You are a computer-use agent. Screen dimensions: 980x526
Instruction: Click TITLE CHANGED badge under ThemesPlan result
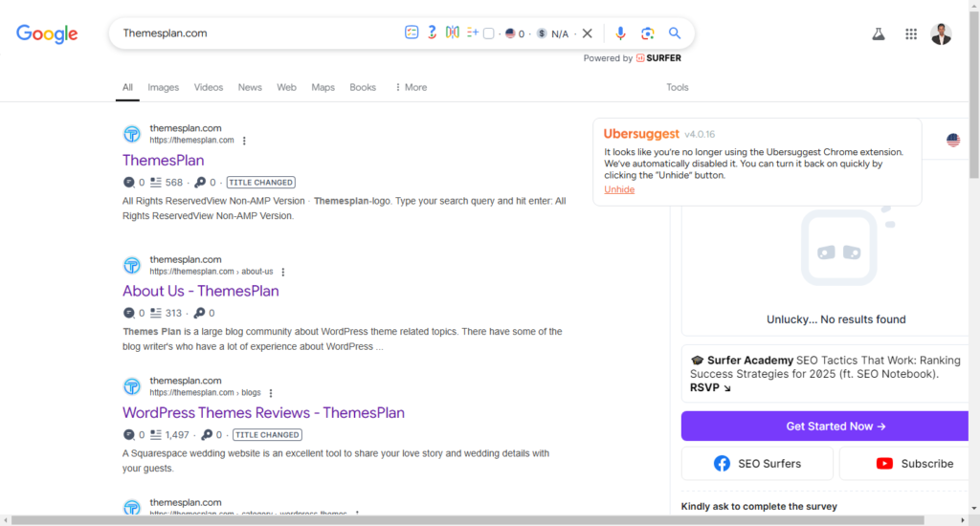(x=260, y=183)
